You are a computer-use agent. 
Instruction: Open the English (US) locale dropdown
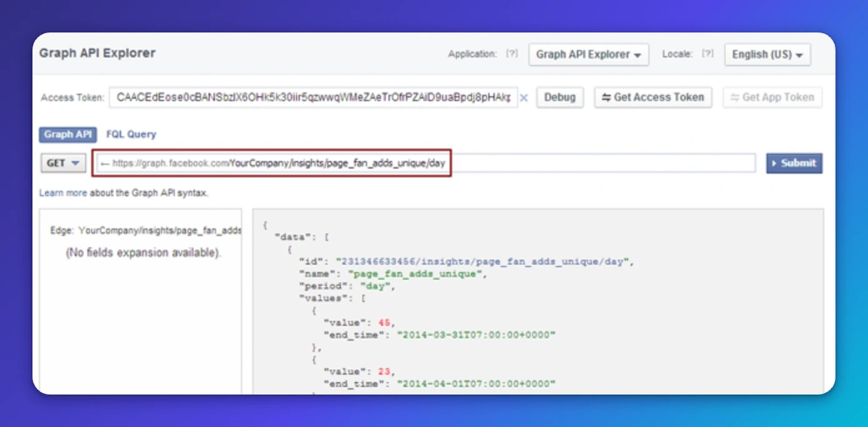point(767,54)
